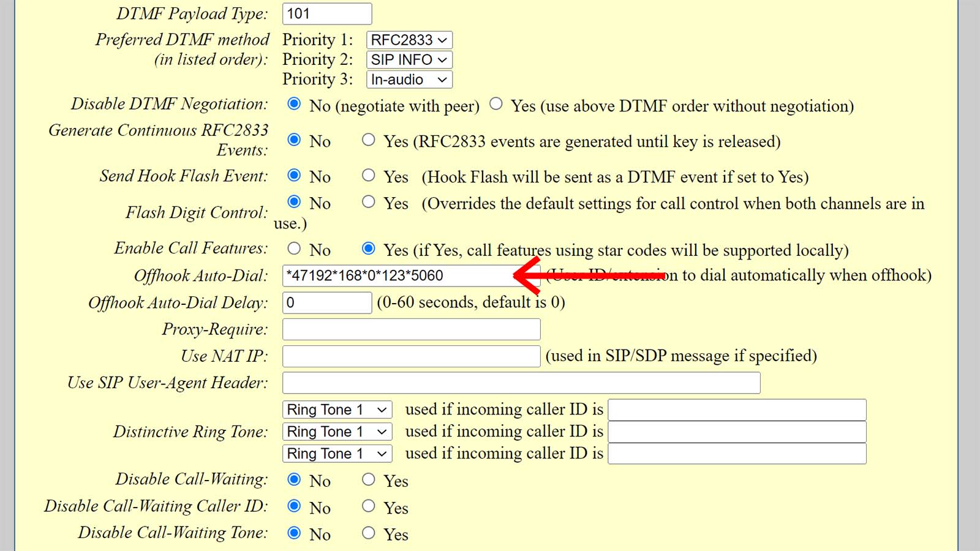Select Yes for Disable Call-Waiting Tone

coord(368,533)
